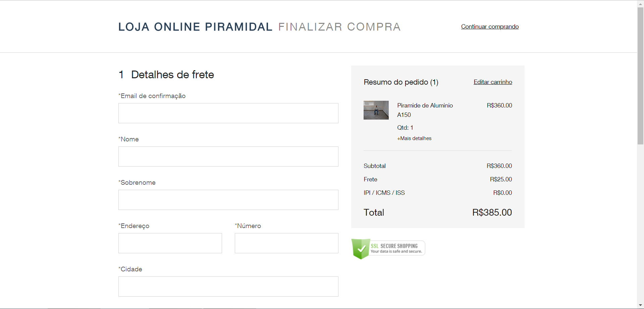Click the Resumo do pedido heading

(x=401, y=82)
